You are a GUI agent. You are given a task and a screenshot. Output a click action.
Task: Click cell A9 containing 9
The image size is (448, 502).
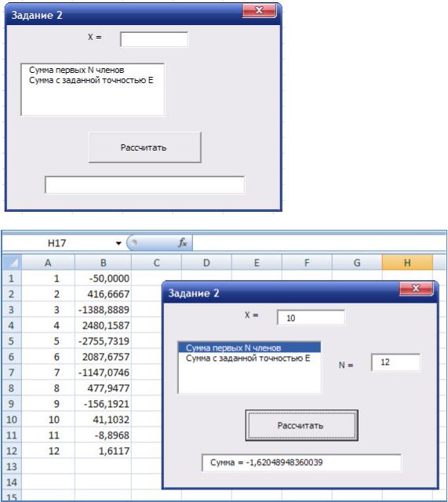pyautogui.click(x=48, y=404)
